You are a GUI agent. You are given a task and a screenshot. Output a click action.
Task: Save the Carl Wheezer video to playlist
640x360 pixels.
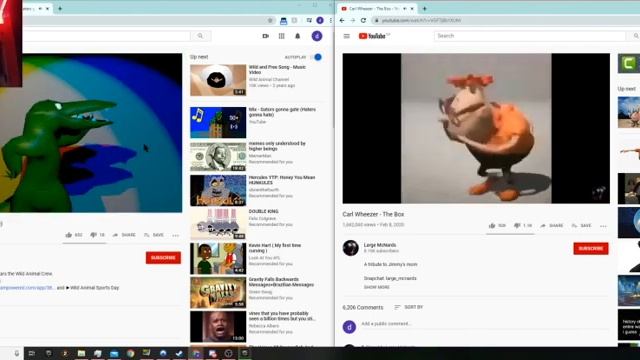(x=581, y=226)
